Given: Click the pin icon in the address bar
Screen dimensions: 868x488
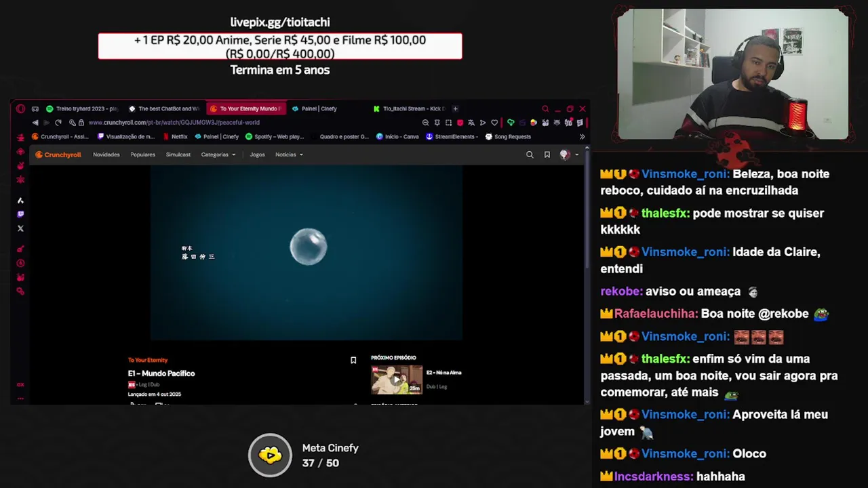Looking at the screenshot, I should click(x=437, y=123).
